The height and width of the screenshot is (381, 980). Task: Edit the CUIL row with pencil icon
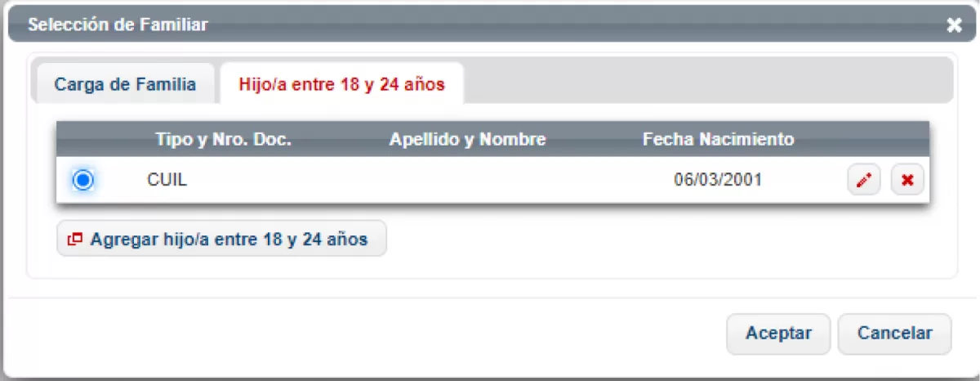pos(864,180)
